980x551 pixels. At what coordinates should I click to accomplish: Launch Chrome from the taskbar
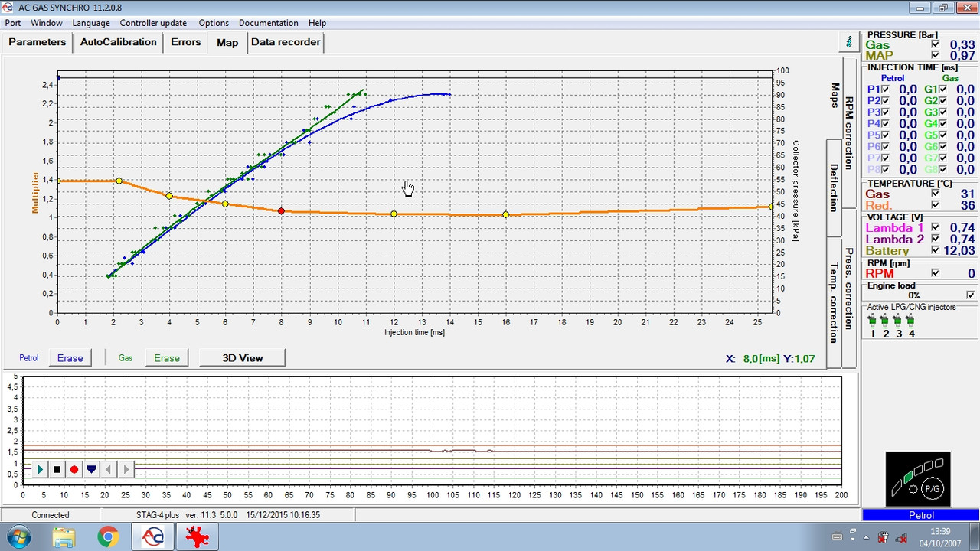click(108, 537)
